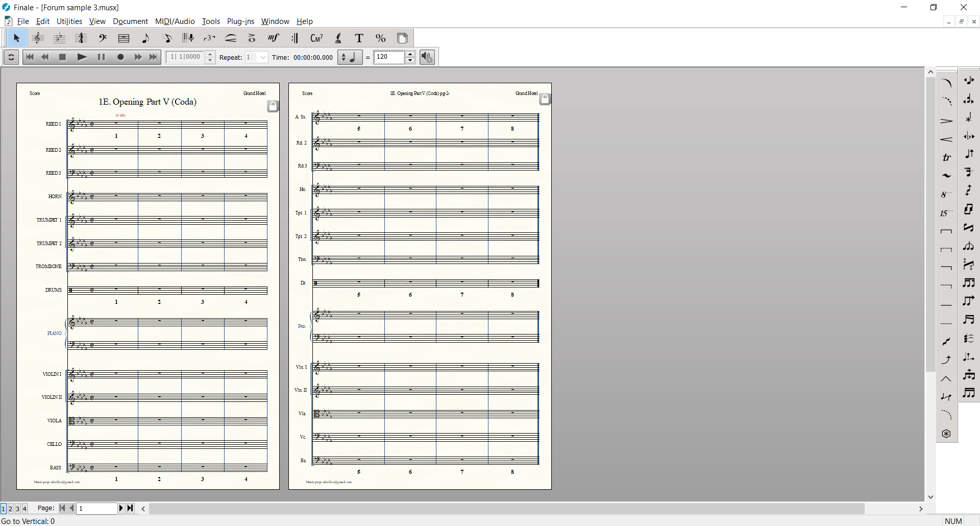Pick the trill shape in Smart Shape palette

tap(946, 158)
